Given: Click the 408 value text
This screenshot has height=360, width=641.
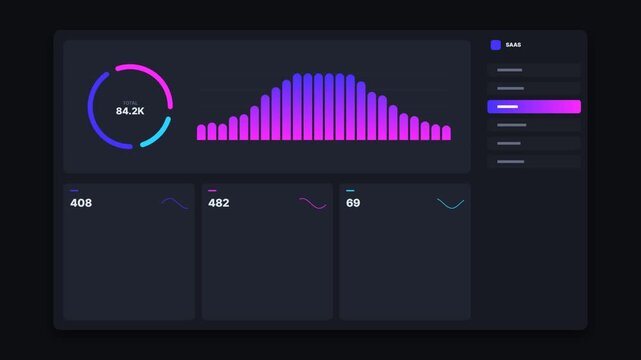Looking at the screenshot, I should coord(81,203).
